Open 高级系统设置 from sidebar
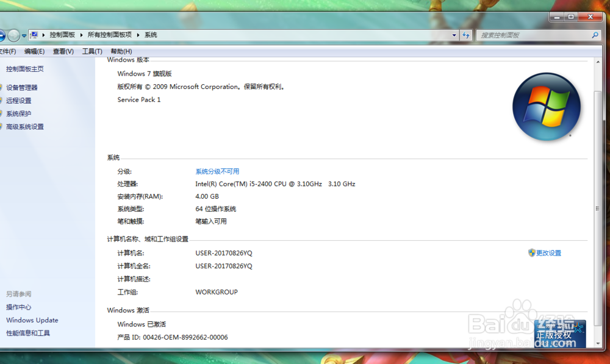The width and height of the screenshot is (610, 364). coord(25,127)
